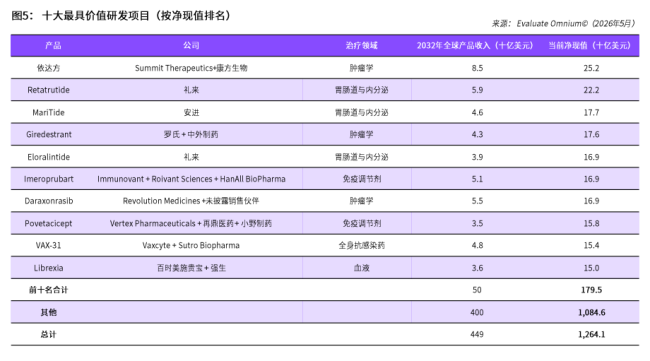Click the 2032年全球产品收入 column header
650x361 pixels.
(475, 46)
